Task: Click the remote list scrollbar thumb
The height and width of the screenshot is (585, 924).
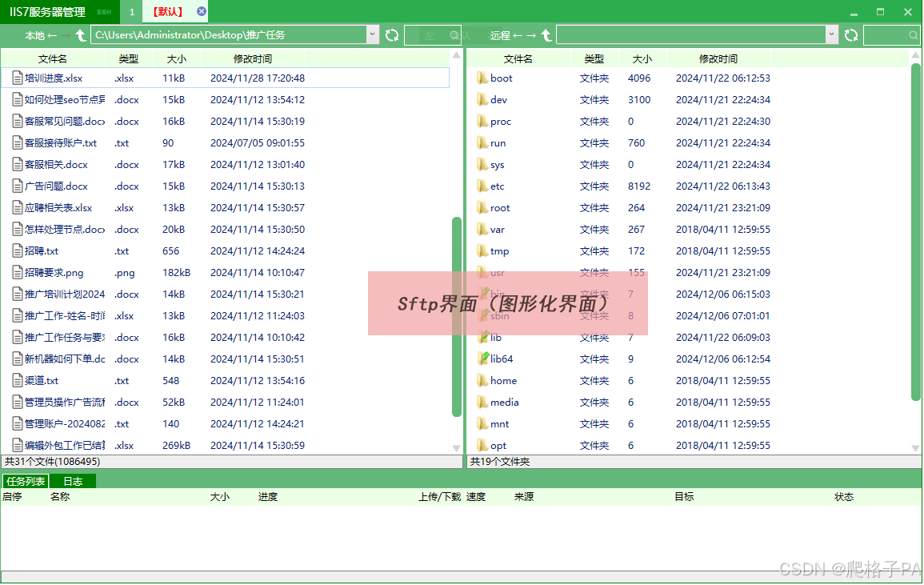Action: [x=916, y=232]
